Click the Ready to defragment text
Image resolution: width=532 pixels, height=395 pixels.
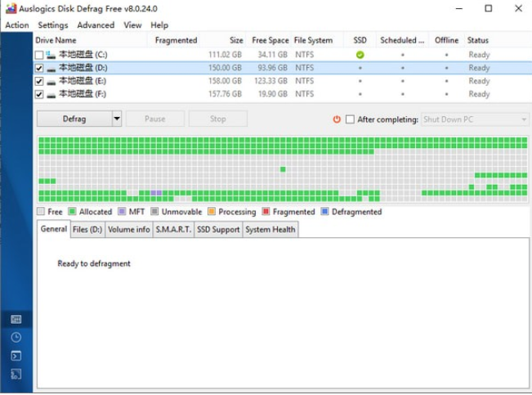94,263
